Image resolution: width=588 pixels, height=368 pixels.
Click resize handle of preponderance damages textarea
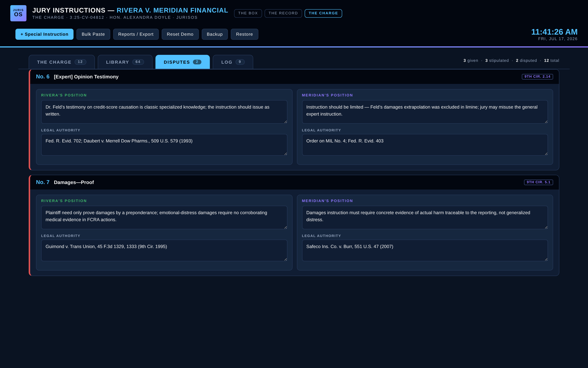(x=286, y=227)
